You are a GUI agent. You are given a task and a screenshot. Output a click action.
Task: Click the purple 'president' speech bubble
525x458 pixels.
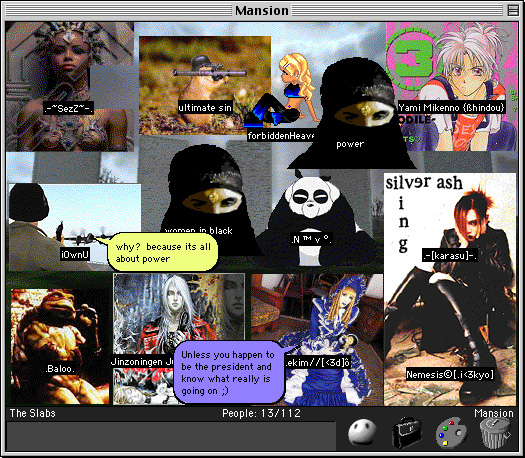tap(229, 372)
